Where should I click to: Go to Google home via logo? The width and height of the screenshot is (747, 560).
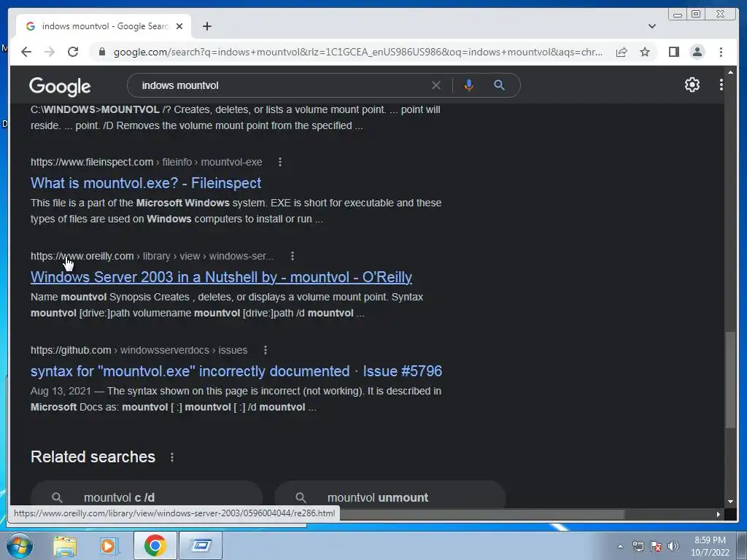pos(60,86)
